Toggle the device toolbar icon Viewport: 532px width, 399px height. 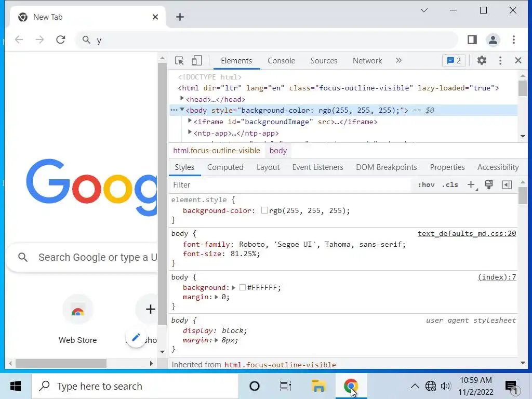196,61
